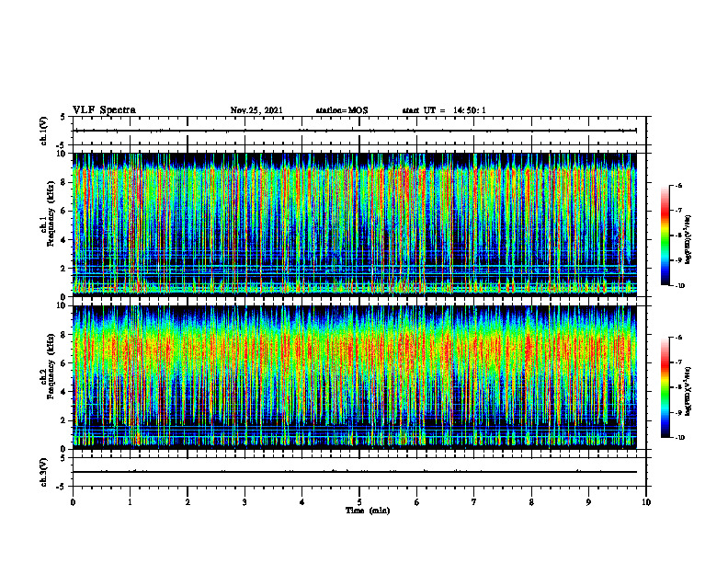The image size is (728, 563).
Task: Click the "5" tick on ch.1(V) axis
Action: point(63,117)
